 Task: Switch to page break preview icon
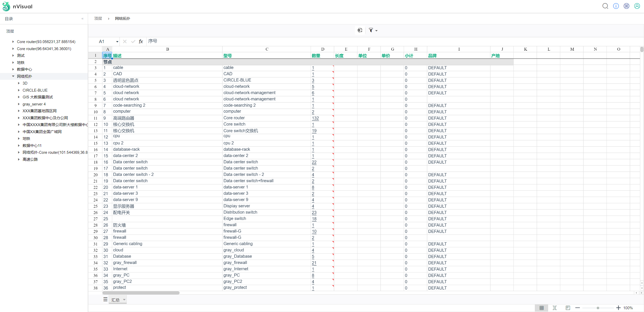tap(568, 308)
